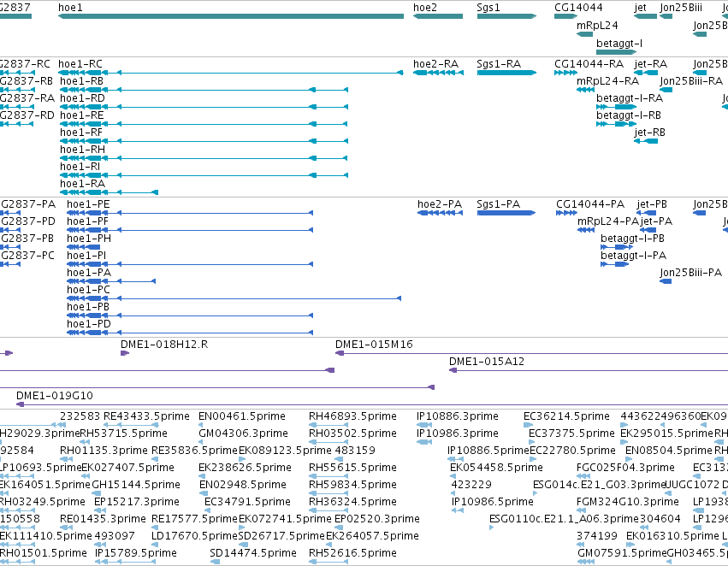Select the hoe1-RA transcript label
The height and width of the screenshot is (566, 728).
[83, 184]
